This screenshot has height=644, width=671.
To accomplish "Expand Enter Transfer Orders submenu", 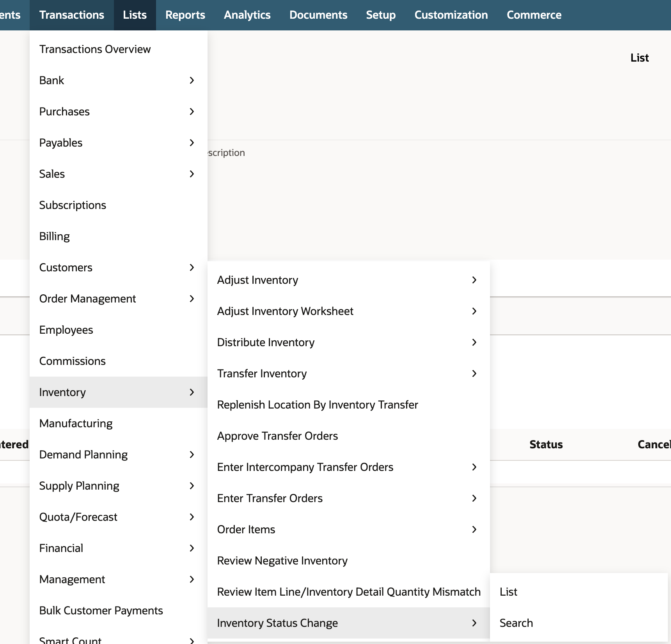I will coord(349,498).
